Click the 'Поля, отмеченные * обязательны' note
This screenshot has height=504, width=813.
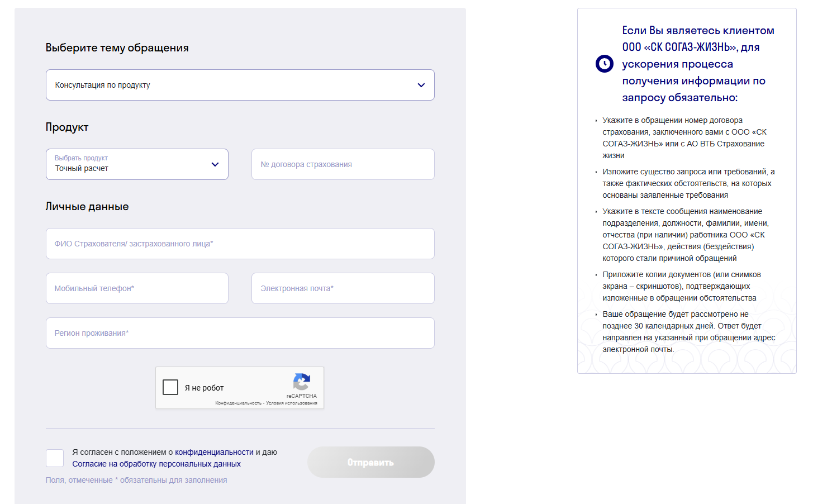click(136, 480)
